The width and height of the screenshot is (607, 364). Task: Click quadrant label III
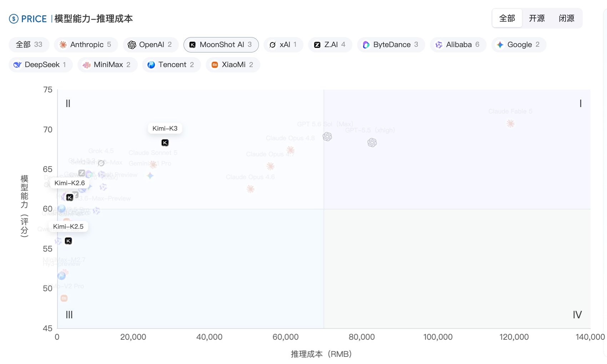tap(69, 315)
